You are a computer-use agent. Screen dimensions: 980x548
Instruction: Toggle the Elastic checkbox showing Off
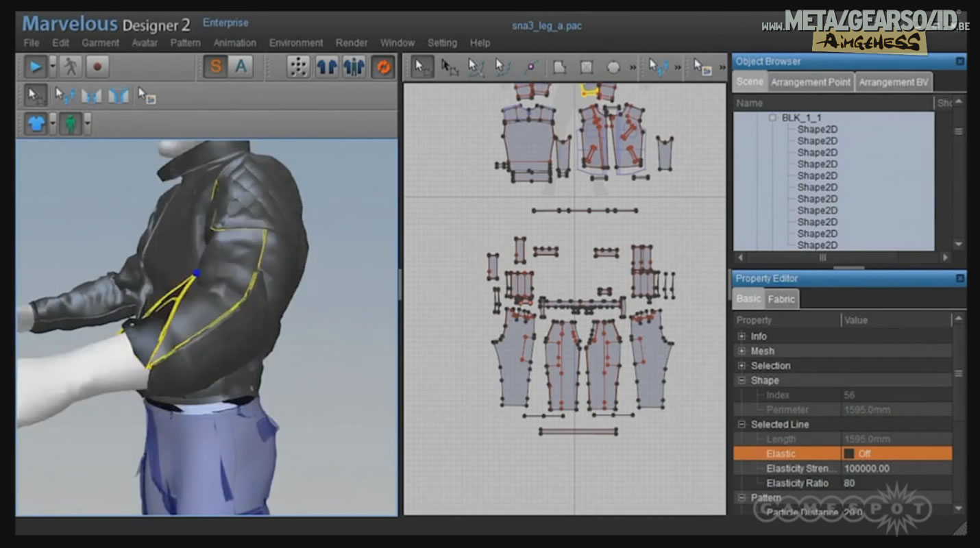(849, 453)
